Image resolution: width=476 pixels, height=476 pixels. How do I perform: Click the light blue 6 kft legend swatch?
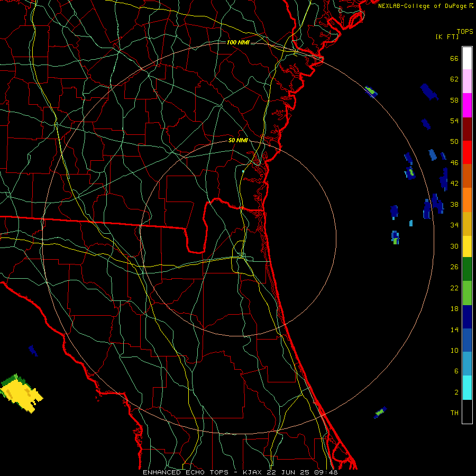point(467,364)
